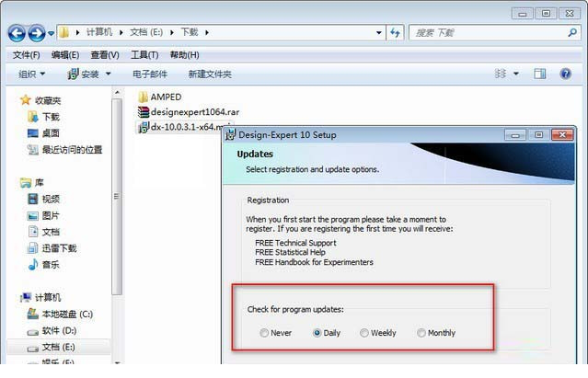This screenshot has width=588, height=378.
Task: Go back with the blue Back arrow
Action: 17,33
